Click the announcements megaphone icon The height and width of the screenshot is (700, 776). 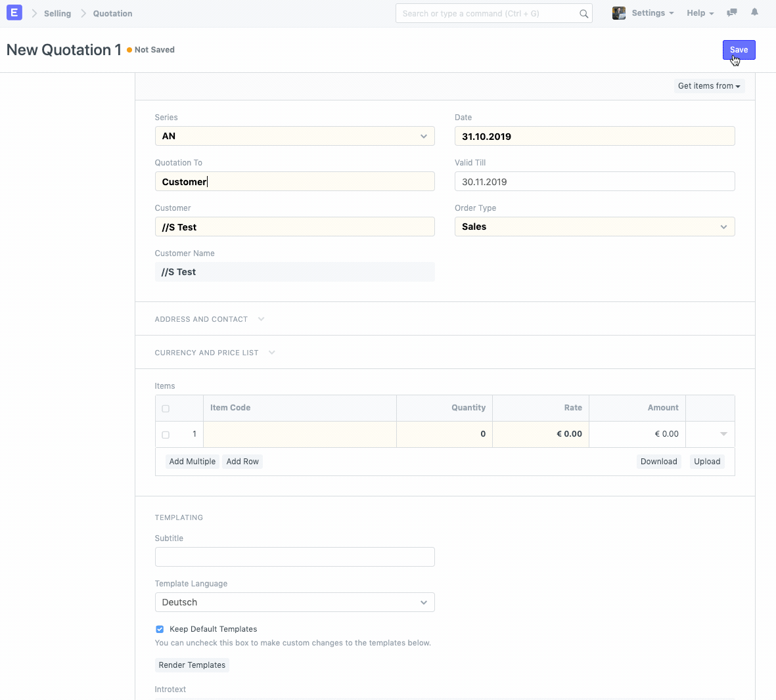coord(731,12)
